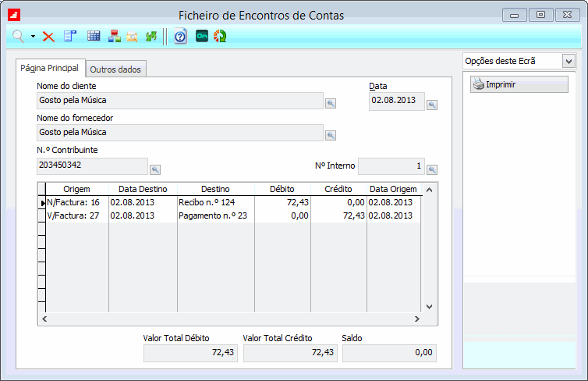This screenshot has height=381, width=588.
Task: Click the red and blue hierarchy icon
Action: (x=114, y=36)
